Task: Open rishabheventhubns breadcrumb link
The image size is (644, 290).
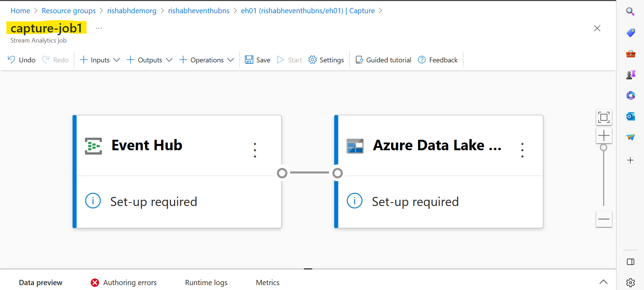Action: [199, 11]
